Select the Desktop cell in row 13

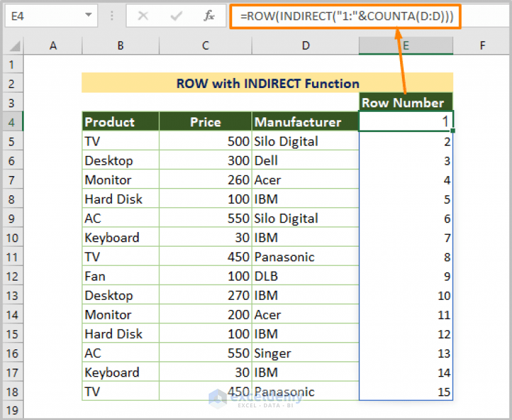pyautogui.click(x=121, y=295)
